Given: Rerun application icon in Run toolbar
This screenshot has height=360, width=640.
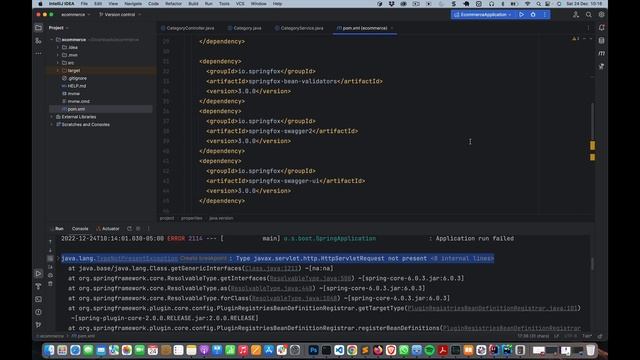Looking at the screenshot, I should click(129, 229).
